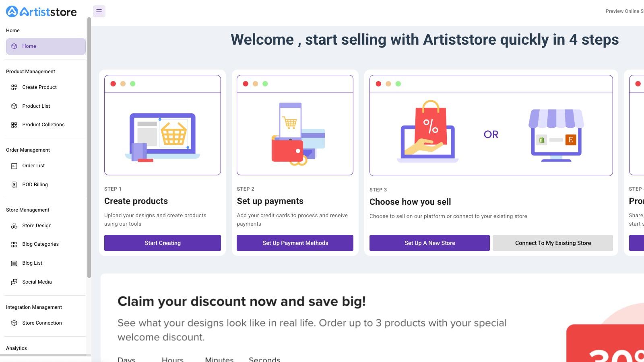Toggle the sidebar hamburger menu button
The image size is (644, 362).
pos(99,11)
